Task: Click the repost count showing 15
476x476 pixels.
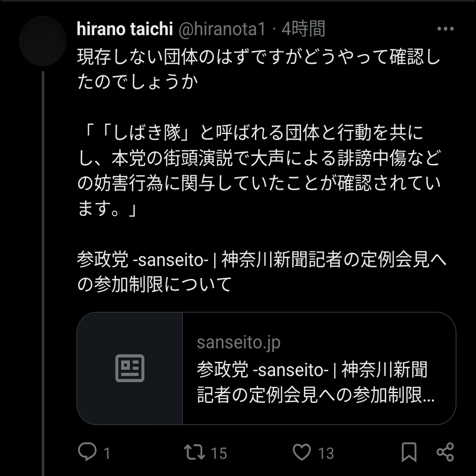Action: click(x=219, y=453)
